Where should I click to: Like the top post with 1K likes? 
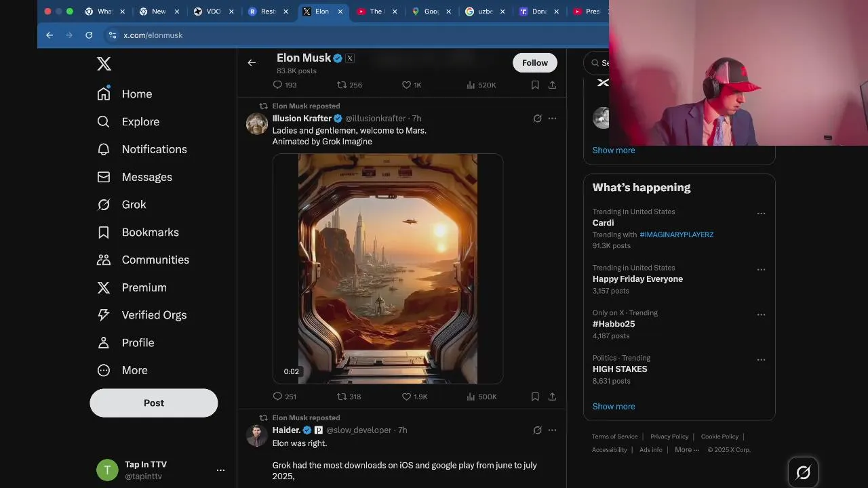point(412,85)
